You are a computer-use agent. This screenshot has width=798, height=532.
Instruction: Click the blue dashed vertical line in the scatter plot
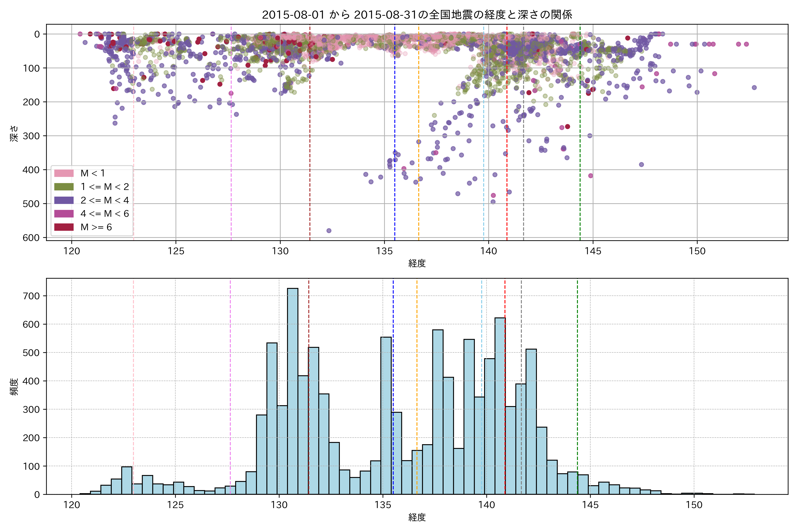[x=395, y=102]
